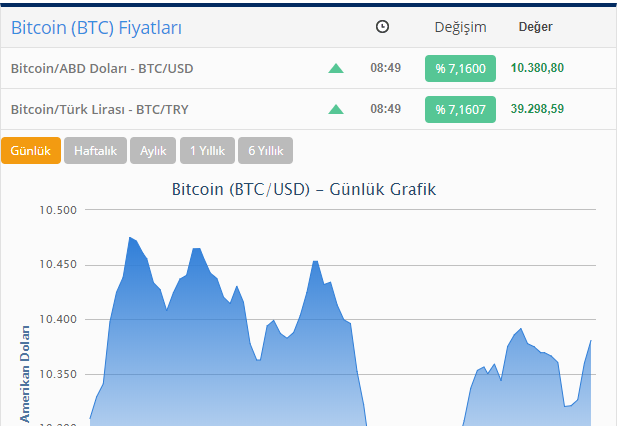The height and width of the screenshot is (426, 618).
Task: Switch to the Aylık chart tab
Action: (x=153, y=151)
